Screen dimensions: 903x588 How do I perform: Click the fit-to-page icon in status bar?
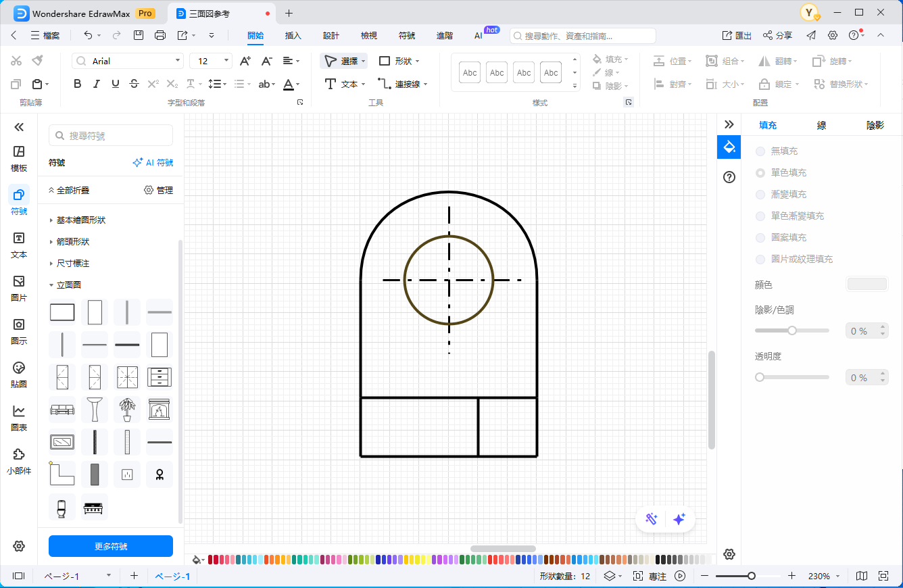click(x=883, y=576)
